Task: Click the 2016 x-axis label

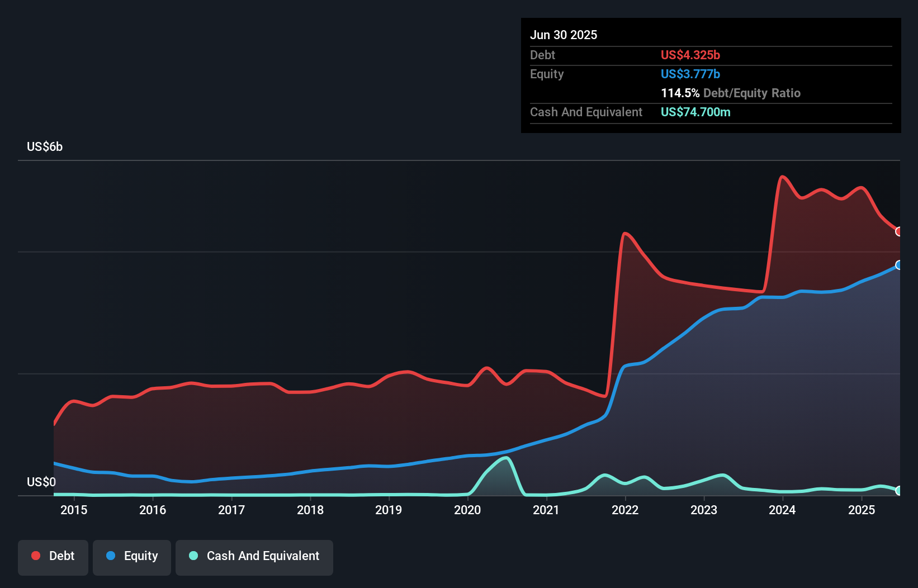Action: click(153, 510)
